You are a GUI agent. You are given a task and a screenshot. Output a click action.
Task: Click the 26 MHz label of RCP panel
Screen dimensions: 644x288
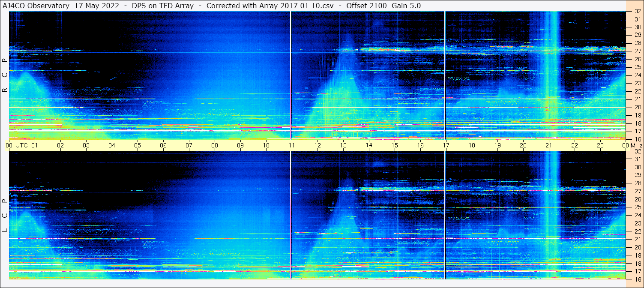[x=638, y=59]
